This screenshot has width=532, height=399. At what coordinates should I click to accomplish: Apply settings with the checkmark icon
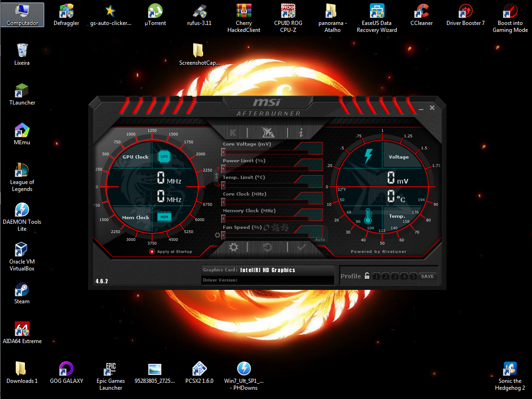301,247
